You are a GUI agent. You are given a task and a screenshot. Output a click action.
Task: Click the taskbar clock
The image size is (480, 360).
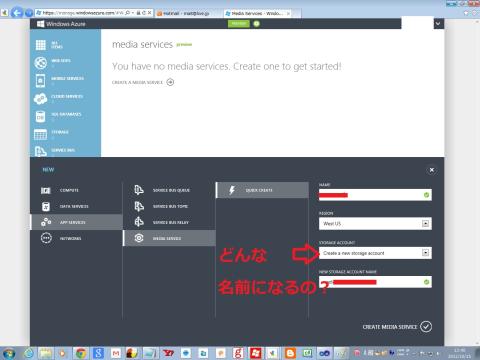click(x=460, y=353)
